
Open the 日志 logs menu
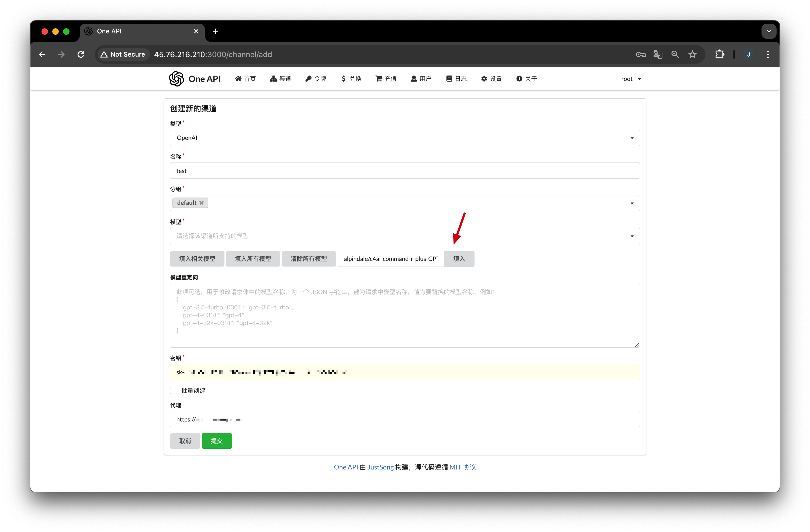(456, 79)
